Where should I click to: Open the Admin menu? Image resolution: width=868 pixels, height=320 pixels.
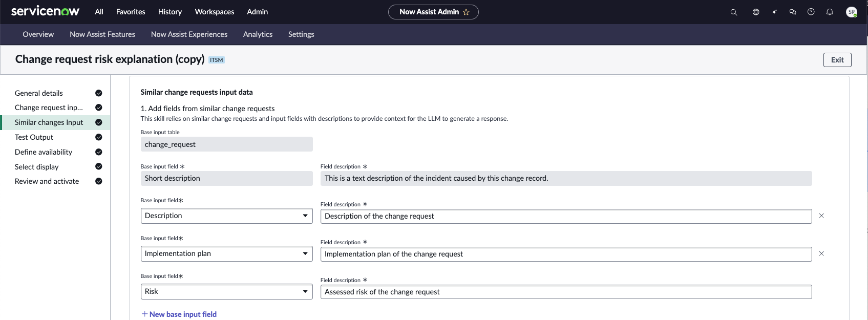coord(258,12)
